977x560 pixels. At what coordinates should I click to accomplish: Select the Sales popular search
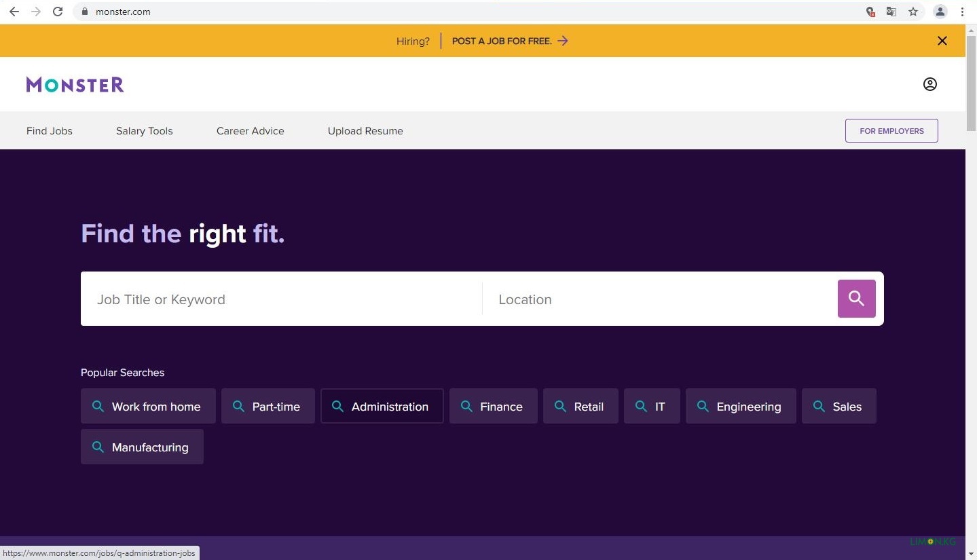(x=839, y=406)
